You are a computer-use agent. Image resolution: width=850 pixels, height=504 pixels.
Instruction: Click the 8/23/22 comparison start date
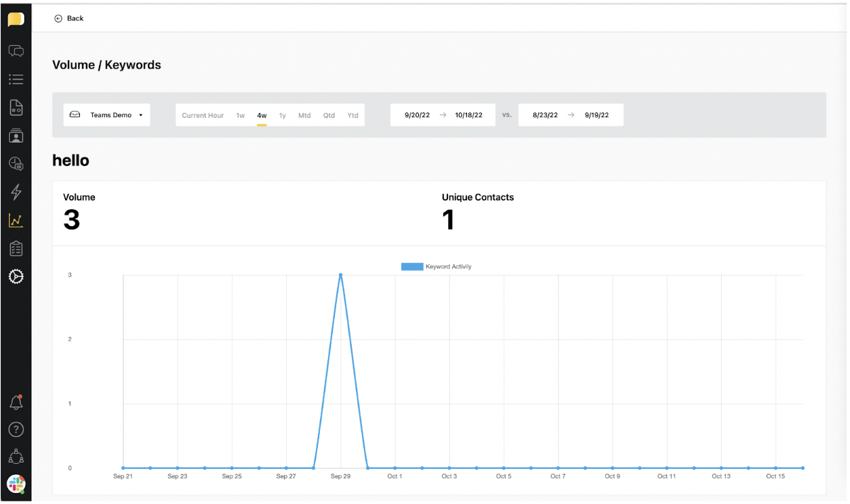click(x=545, y=115)
